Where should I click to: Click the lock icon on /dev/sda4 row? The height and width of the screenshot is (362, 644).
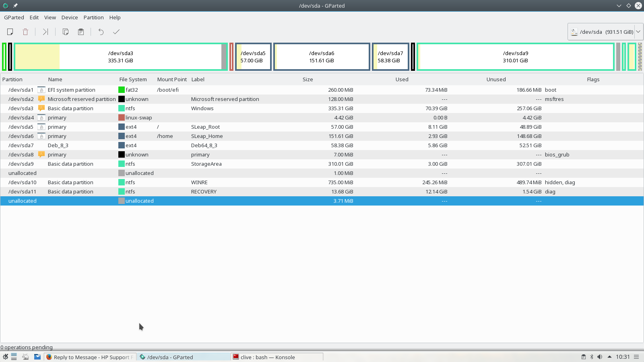[x=41, y=117]
